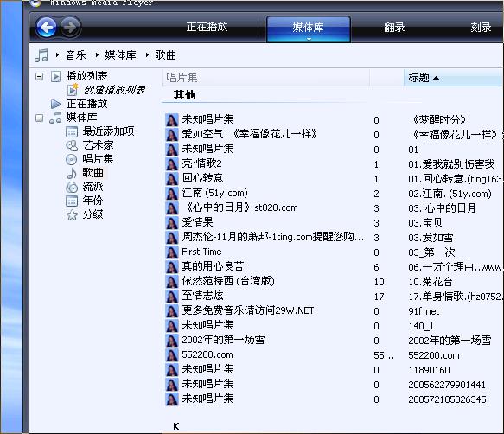Select 年份 in sidebar tree
The image size is (504, 434).
[x=93, y=201]
